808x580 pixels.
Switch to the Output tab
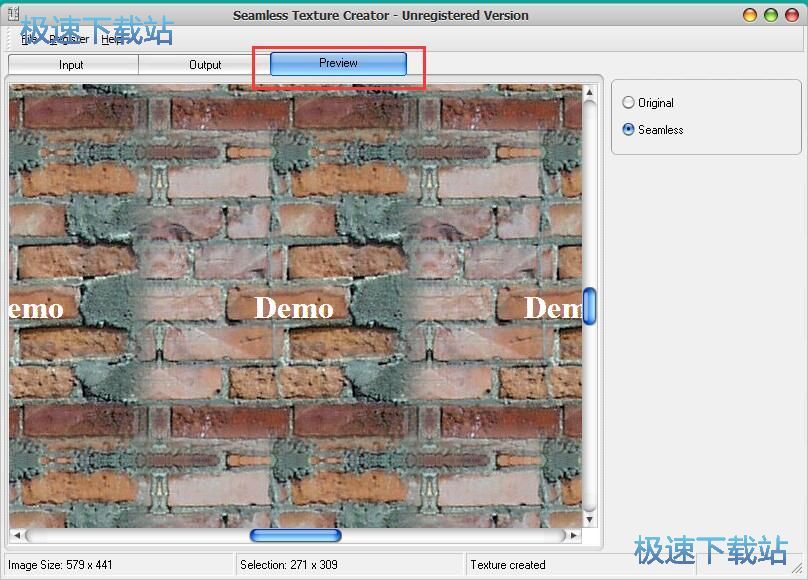point(205,65)
